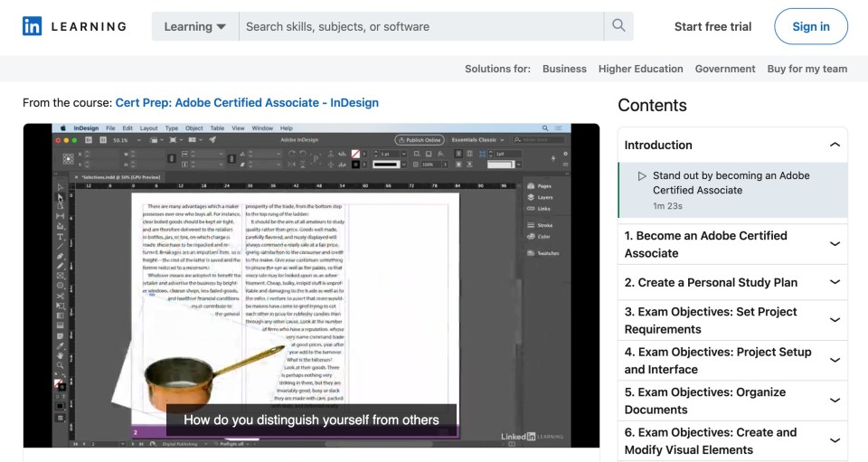Click the Sign in button

click(810, 26)
